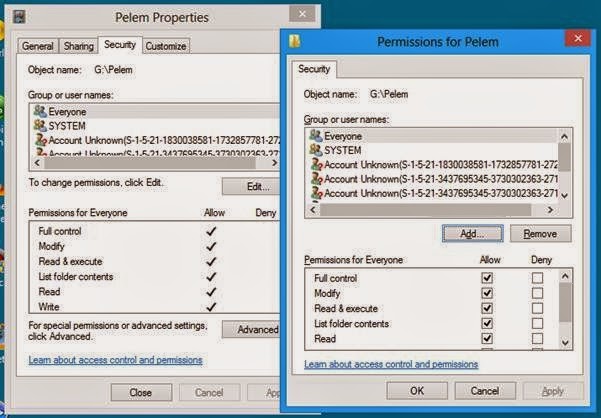The height and width of the screenshot is (418, 601).
Task: Click Object name G:\Pelem in Permissions dialog
Action: click(389, 94)
